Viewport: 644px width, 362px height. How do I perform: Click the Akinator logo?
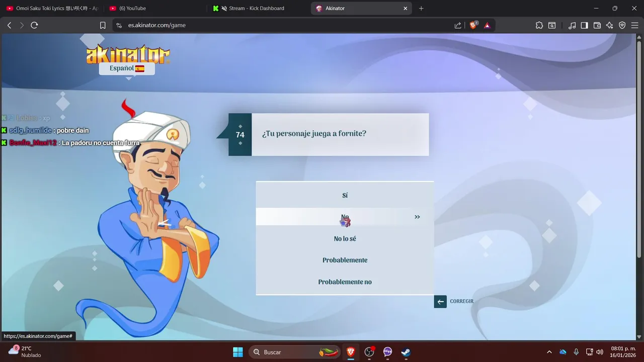click(x=128, y=54)
